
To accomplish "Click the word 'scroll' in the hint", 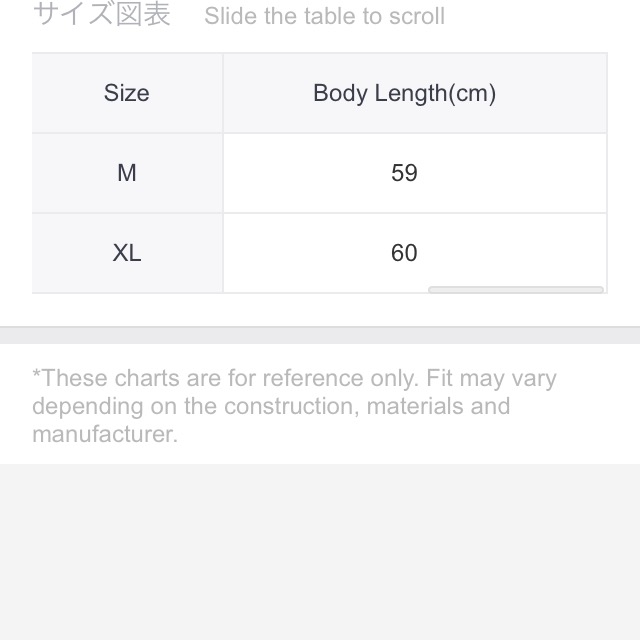I will pyautogui.click(x=417, y=16).
